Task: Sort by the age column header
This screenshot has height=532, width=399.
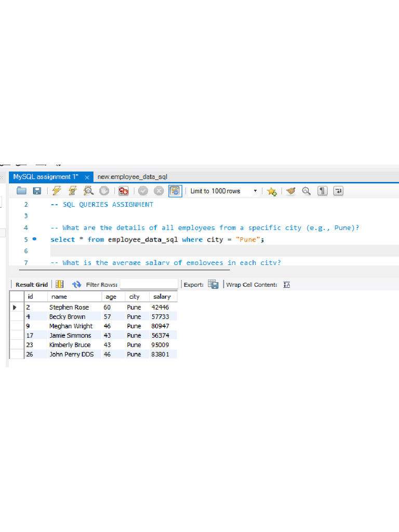Action: [x=113, y=297]
